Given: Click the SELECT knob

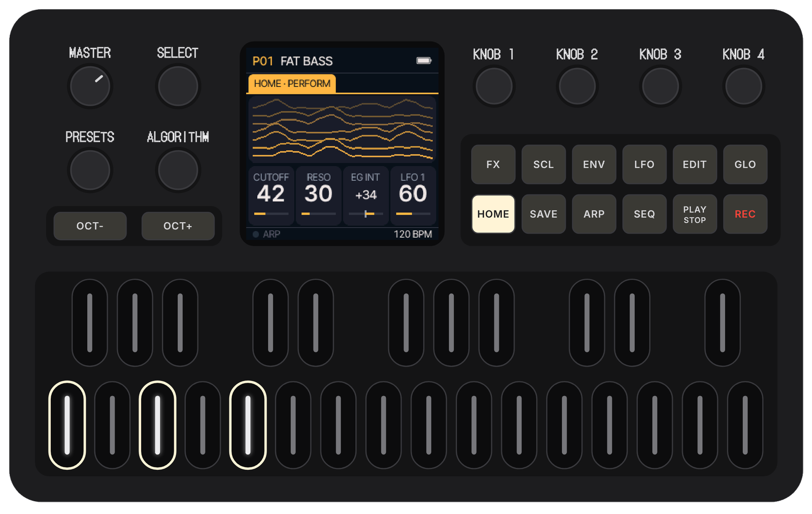Looking at the screenshot, I should pyautogui.click(x=178, y=86).
